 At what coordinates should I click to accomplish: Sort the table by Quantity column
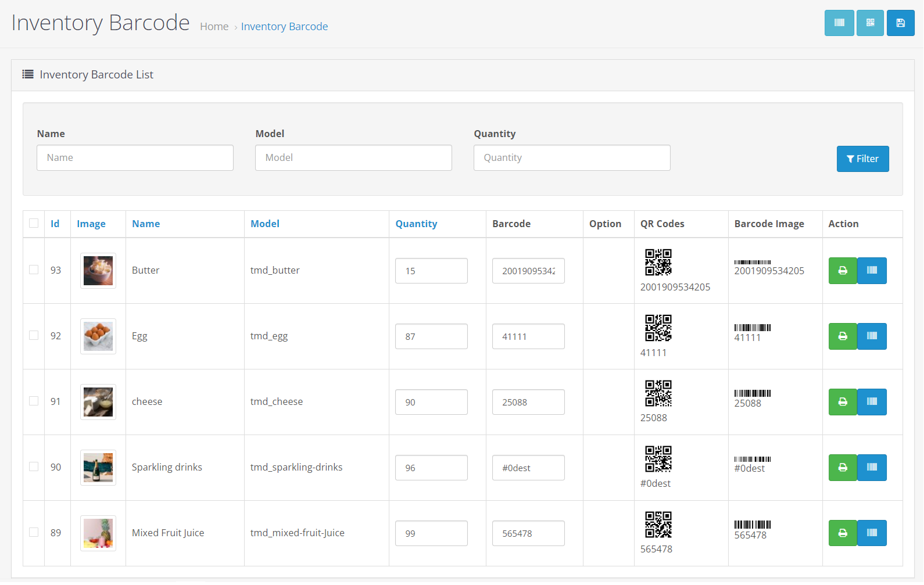[x=416, y=224]
